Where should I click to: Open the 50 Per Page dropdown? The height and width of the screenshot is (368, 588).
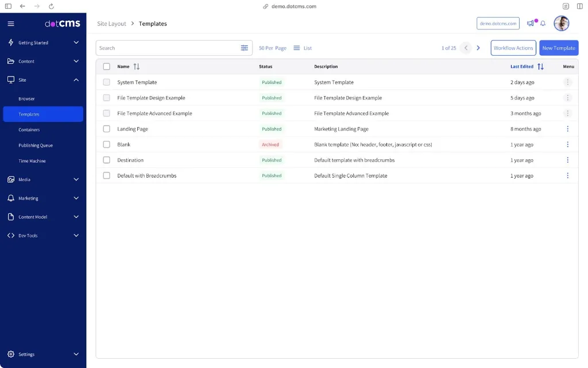click(x=272, y=48)
